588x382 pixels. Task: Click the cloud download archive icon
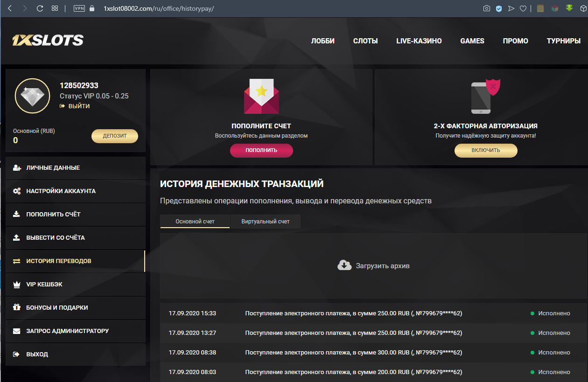pyautogui.click(x=344, y=265)
